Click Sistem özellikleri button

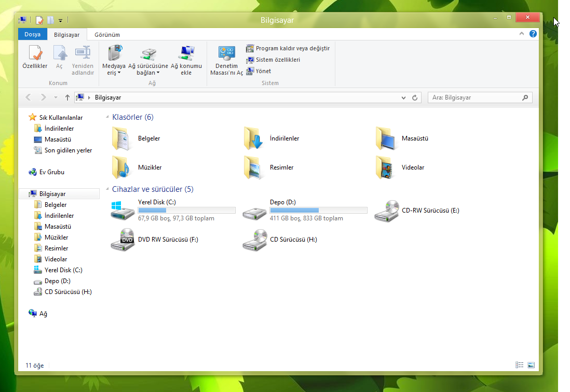[273, 60]
